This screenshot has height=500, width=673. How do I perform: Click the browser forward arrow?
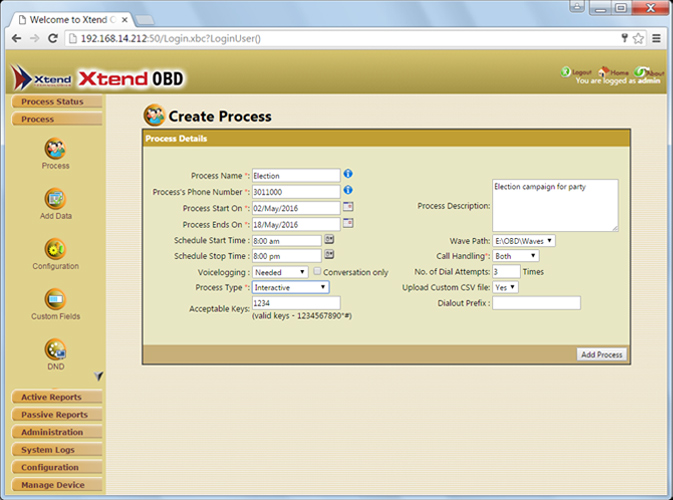pos(35,39)
